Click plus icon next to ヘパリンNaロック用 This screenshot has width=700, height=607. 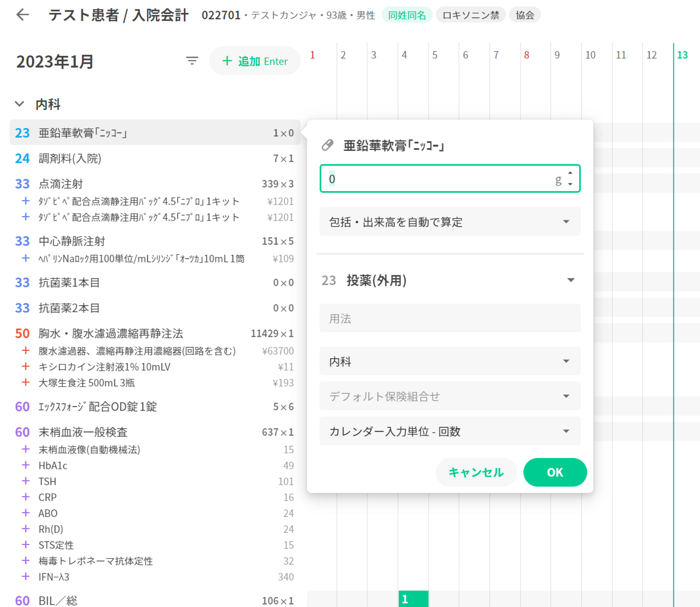(26, 258)
